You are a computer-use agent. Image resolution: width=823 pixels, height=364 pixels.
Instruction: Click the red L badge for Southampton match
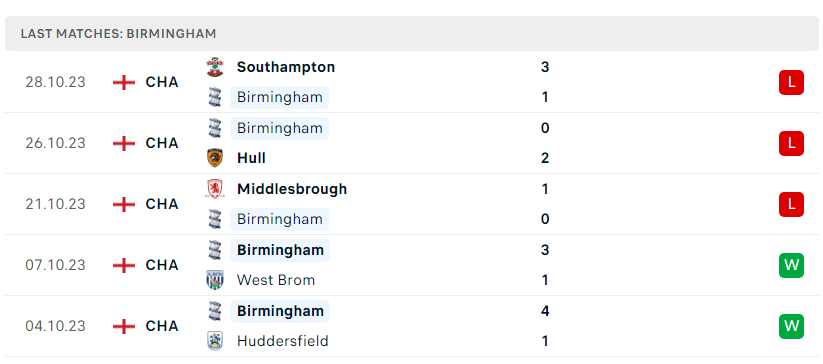(791, 82)
